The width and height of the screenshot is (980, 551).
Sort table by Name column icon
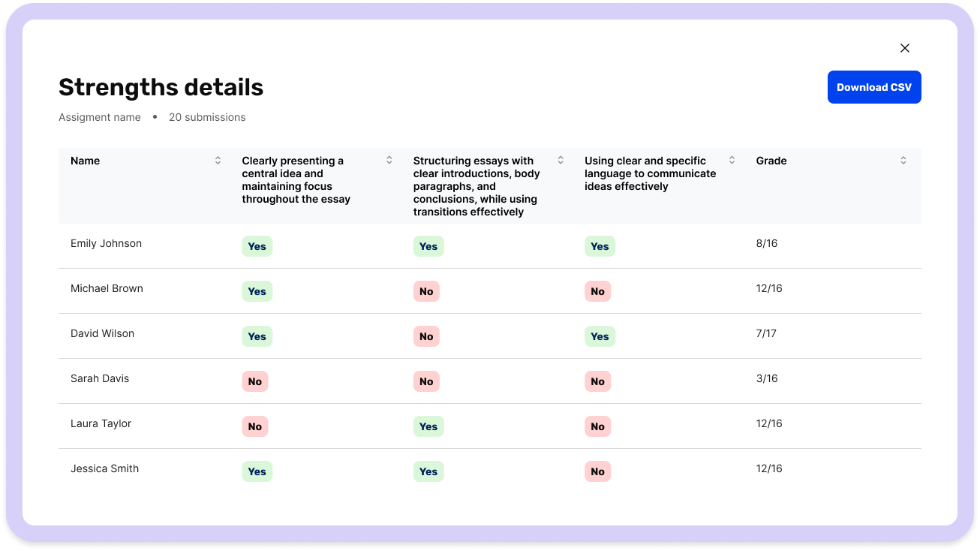pyautogui.click(x=218, y=161)
